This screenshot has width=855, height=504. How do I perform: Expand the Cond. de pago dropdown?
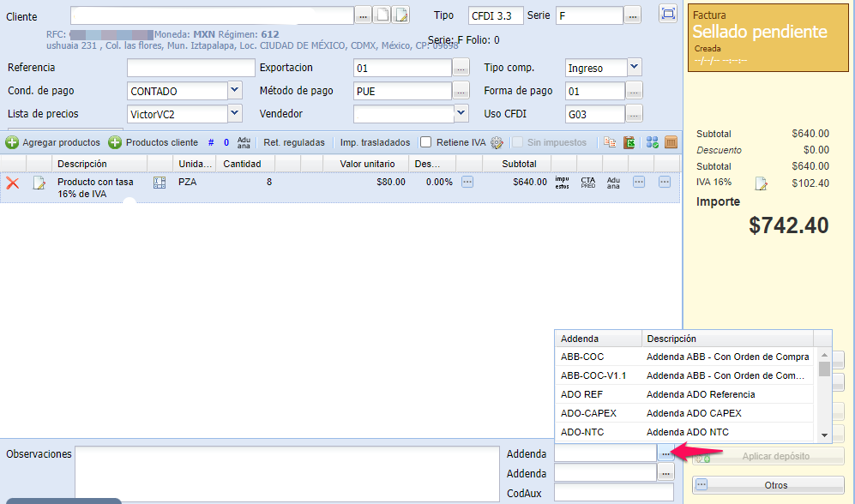coord(235,90)
